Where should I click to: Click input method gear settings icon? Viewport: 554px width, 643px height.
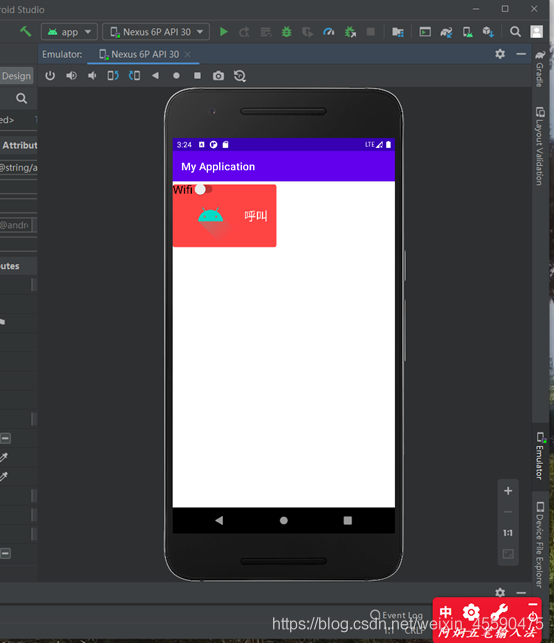[471, 613]
